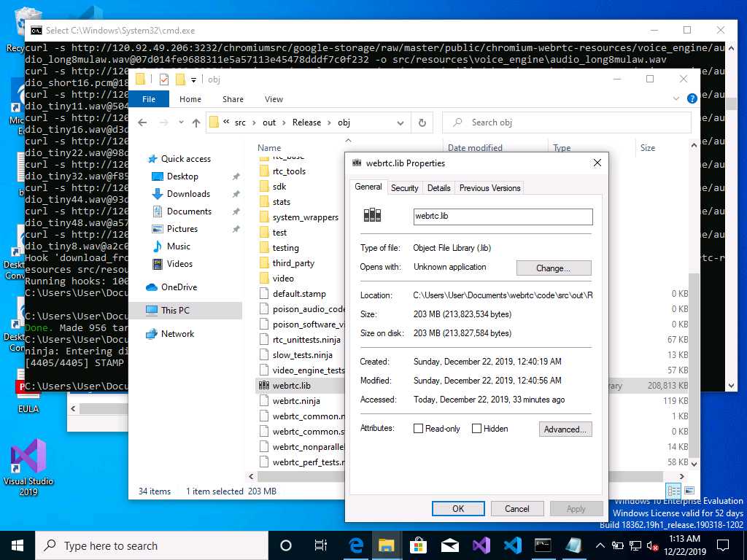Screen dimensions: 747x560
Task: Close the webrtc.lib Properties dialog
Action: [597, 163]
